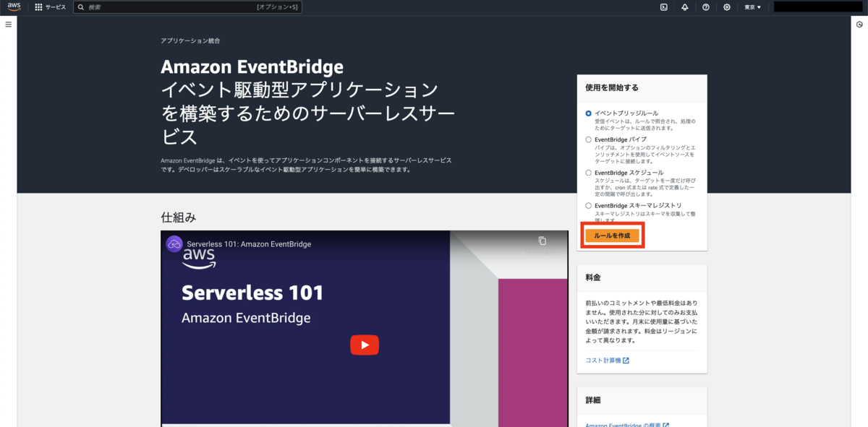Viewport: 868px width, 427px height.
Task: Open the services grid menu
Action: tap(38, 7)
